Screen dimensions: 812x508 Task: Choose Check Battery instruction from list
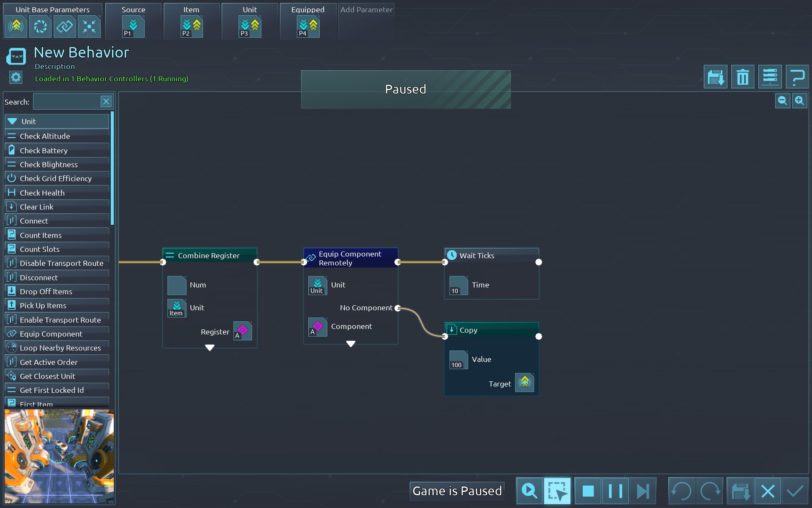tap(44, 150)
